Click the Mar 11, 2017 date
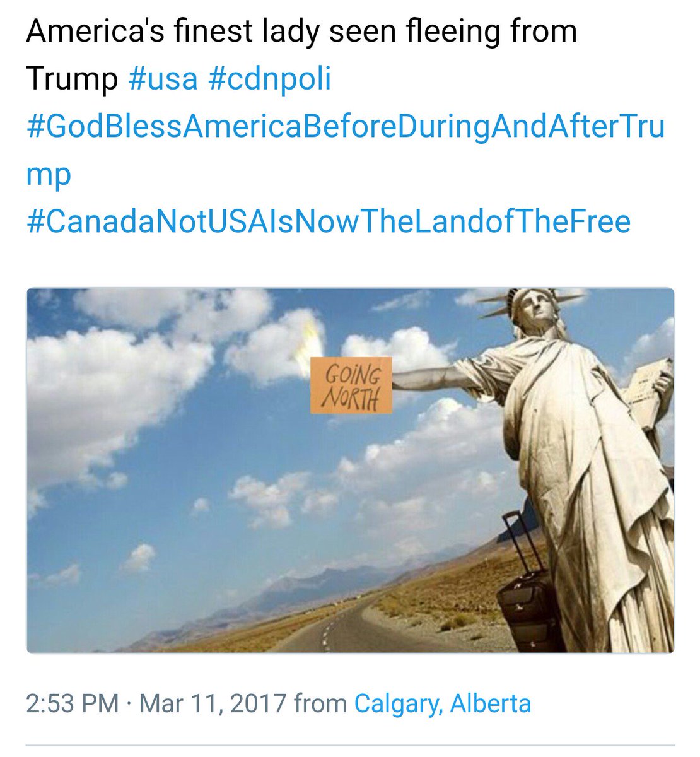The width and height of the screenshot is (700, 757). pyautogui.click(x=213, y=703)
